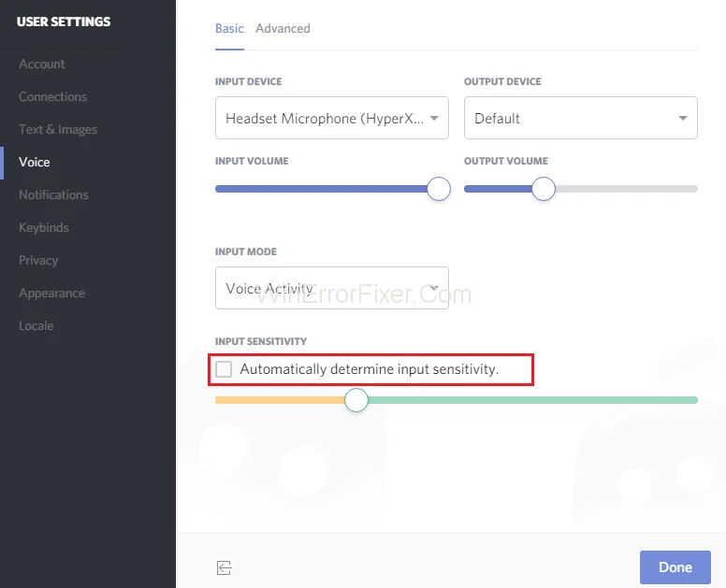Select Voice in the settings sidebar
This screenshot has width=726, height=588.
click(x=35, y=163)
